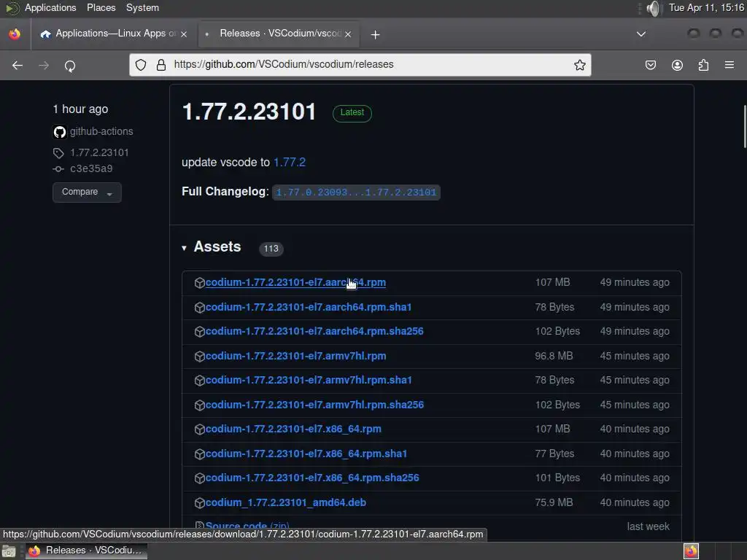The height and width of the screenshot is (560, 747).
Task: Click the site security padlock icon
Action: [x=161, y=65]
